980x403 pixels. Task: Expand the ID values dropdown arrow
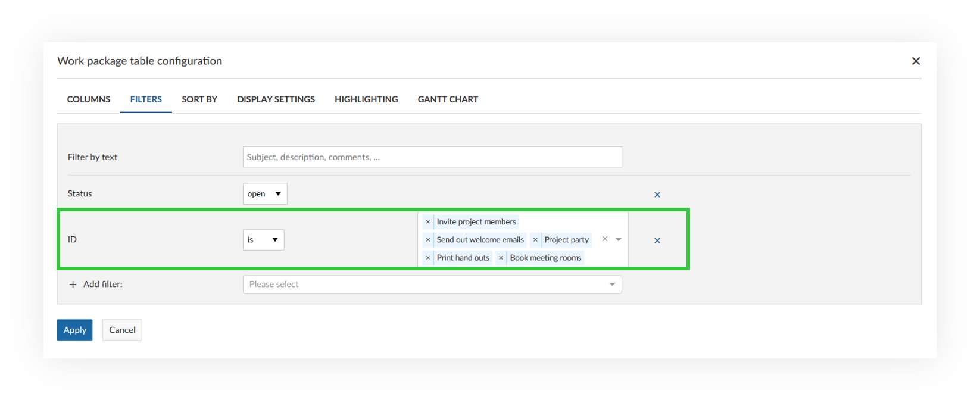(x=619, y=239)
